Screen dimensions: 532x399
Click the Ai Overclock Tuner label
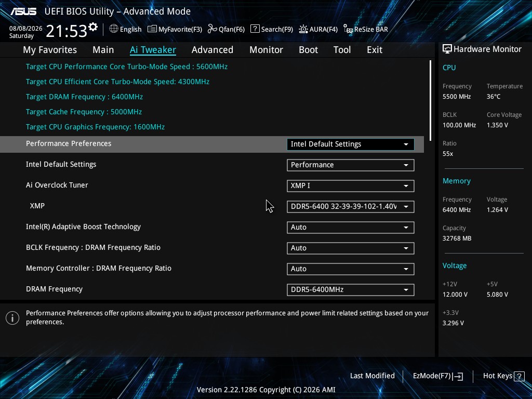pos(57,185)
